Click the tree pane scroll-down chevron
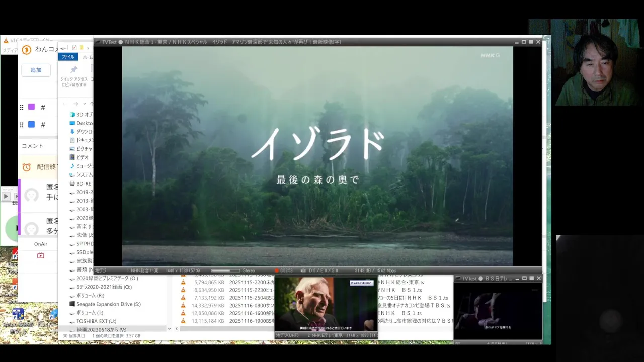The image size is (644, 362). (169, 329)
